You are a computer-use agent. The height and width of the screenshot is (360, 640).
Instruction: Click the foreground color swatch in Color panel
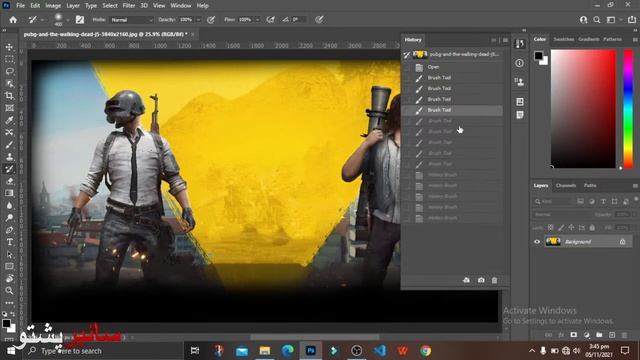click(x=538, y=56)
